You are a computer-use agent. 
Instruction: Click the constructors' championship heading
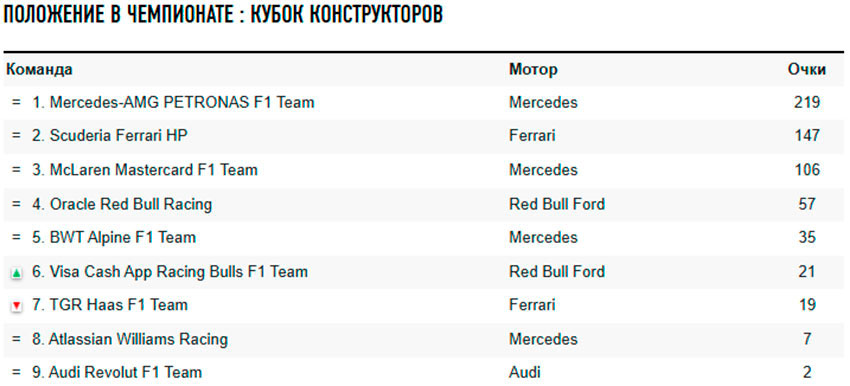pyautogui.click(x=223, y=15)
